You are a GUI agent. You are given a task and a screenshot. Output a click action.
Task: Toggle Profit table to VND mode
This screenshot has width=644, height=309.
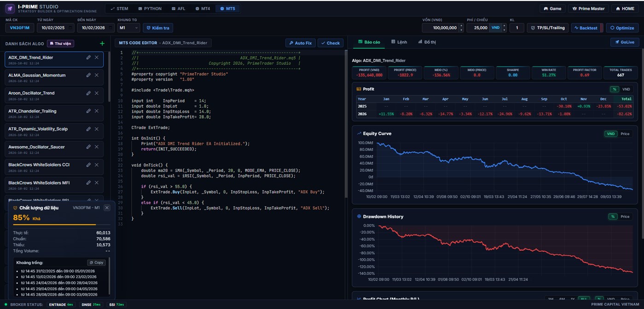tap(626, 89)
